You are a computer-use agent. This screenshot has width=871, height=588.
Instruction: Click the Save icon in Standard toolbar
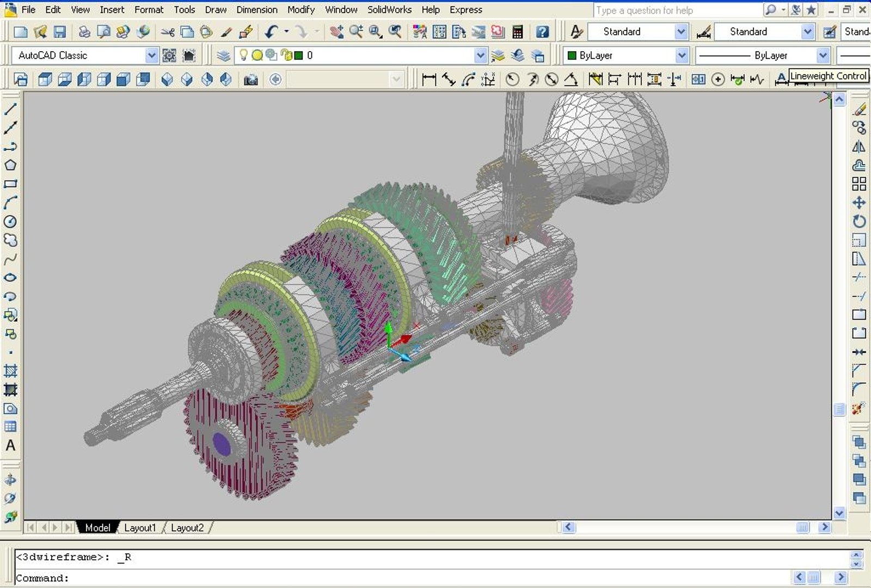(59, 32)
